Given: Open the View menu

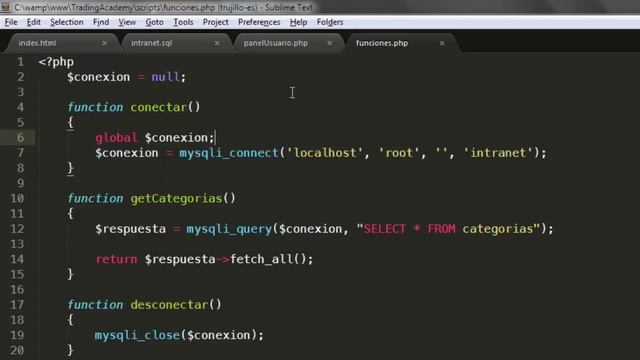Looking at the screenshot, I should pyautogui.click(x=127, y=22).
